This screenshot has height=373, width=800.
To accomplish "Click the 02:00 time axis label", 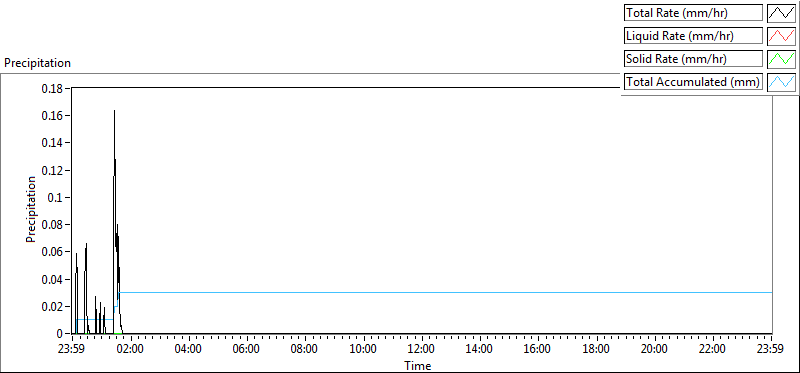I will (131, 350).
